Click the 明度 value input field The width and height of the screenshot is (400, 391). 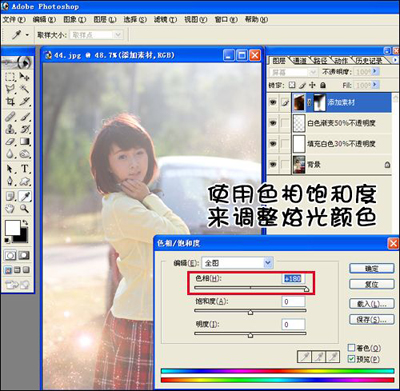point(293,324)
